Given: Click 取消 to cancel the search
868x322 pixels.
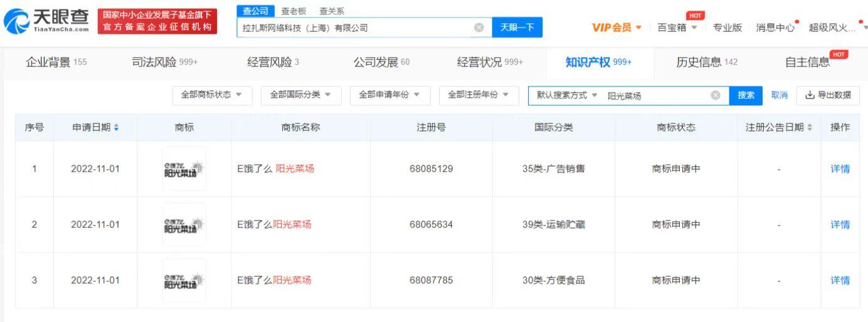Looking at the screenshot, I should 780,95.
